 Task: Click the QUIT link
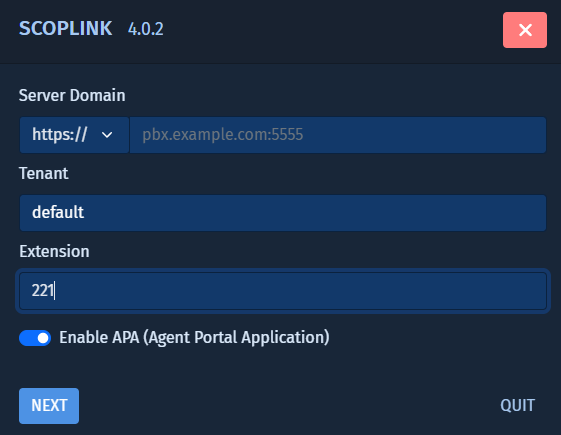[517, 406]
